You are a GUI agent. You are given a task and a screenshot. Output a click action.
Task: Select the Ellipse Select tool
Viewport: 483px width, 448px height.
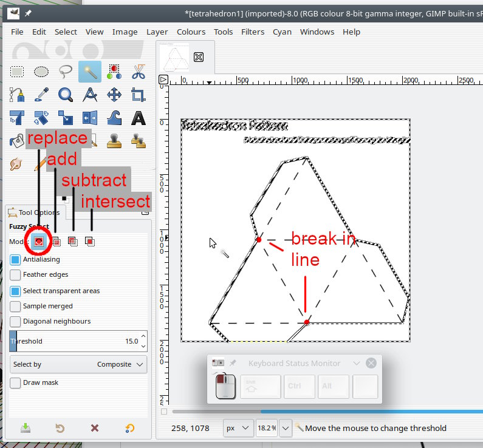point(41,72)
